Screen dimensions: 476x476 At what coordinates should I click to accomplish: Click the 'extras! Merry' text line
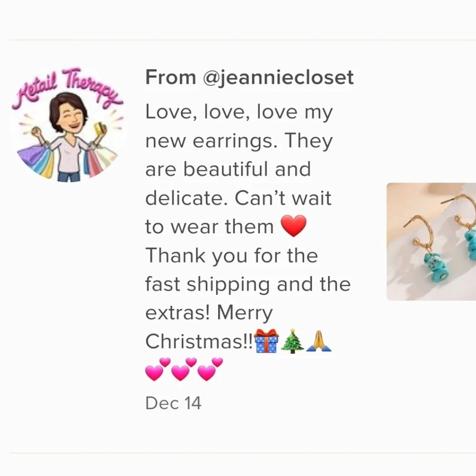pyautogui.click(x=209, y=313)
